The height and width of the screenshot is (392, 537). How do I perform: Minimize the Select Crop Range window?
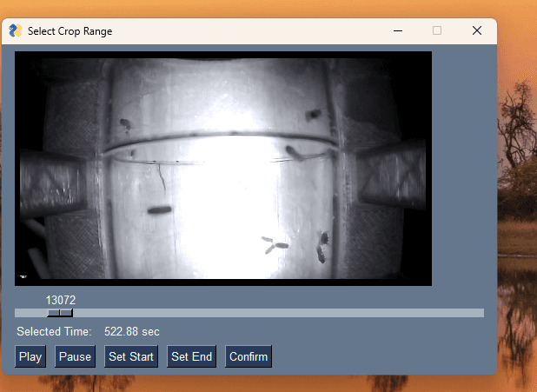click(398, 30)
